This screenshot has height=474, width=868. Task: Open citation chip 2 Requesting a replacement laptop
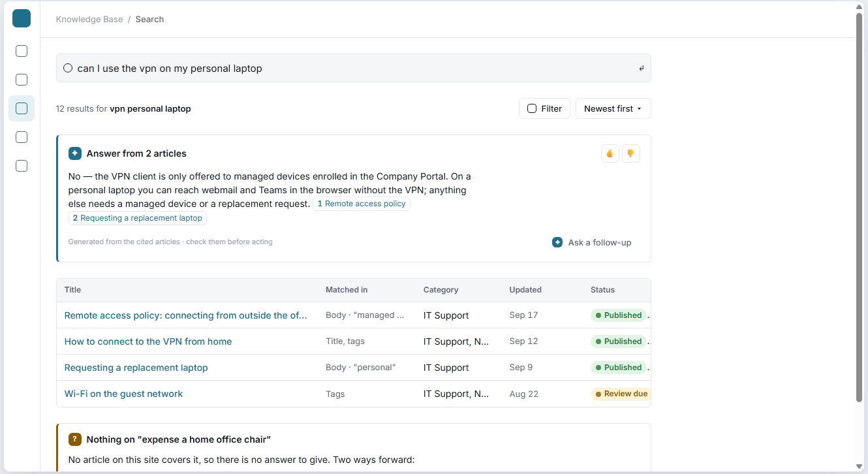[x=138, y=218]
